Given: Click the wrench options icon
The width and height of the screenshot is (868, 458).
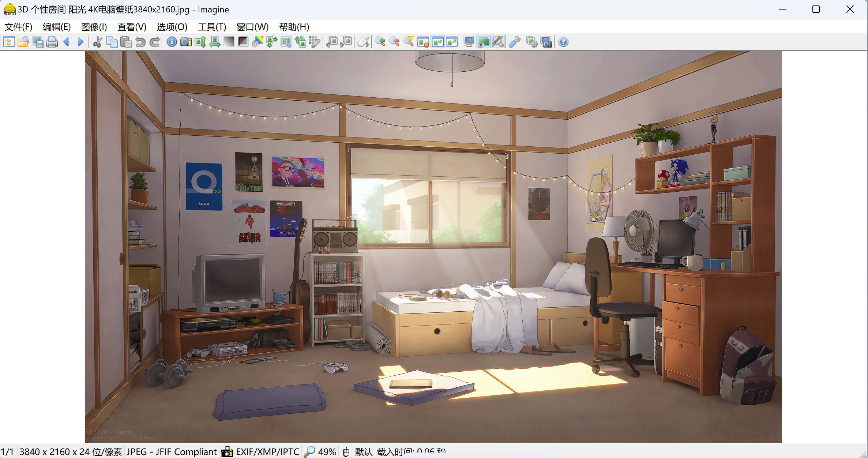Looking at the screenshot, I should tap(515, 42).
